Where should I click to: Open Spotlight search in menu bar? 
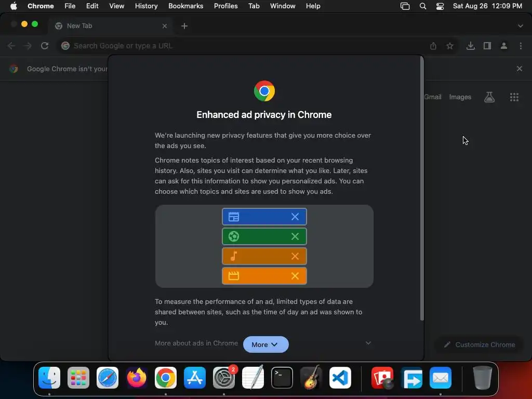[x=423, y=6]
